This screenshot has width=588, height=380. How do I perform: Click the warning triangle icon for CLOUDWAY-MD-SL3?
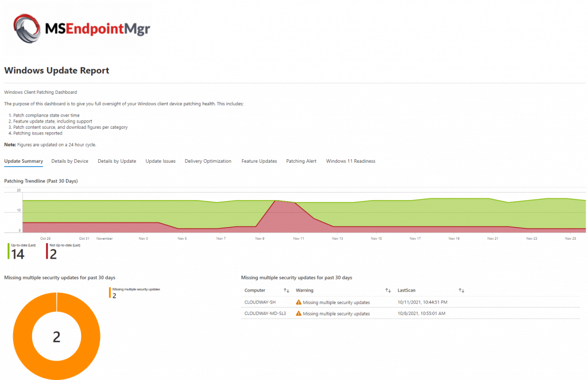point(299,313)
